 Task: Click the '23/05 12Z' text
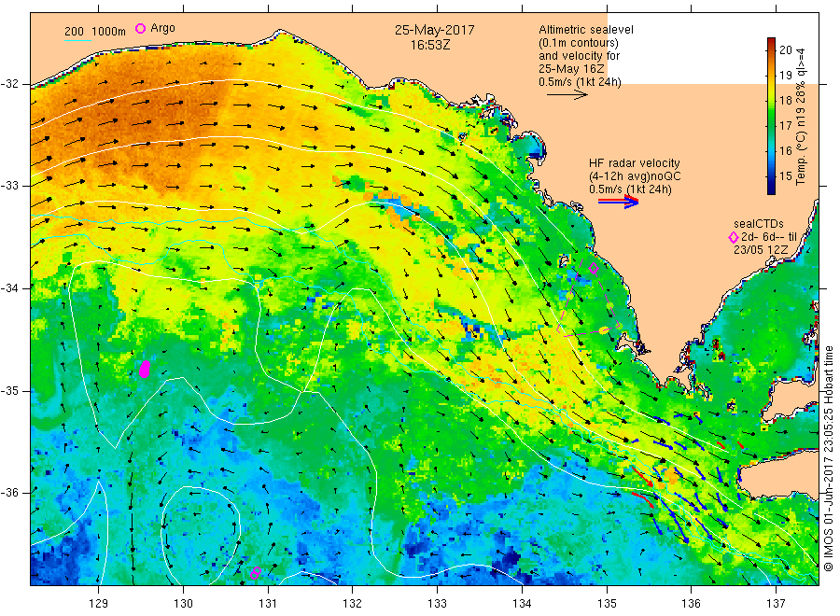761,250
